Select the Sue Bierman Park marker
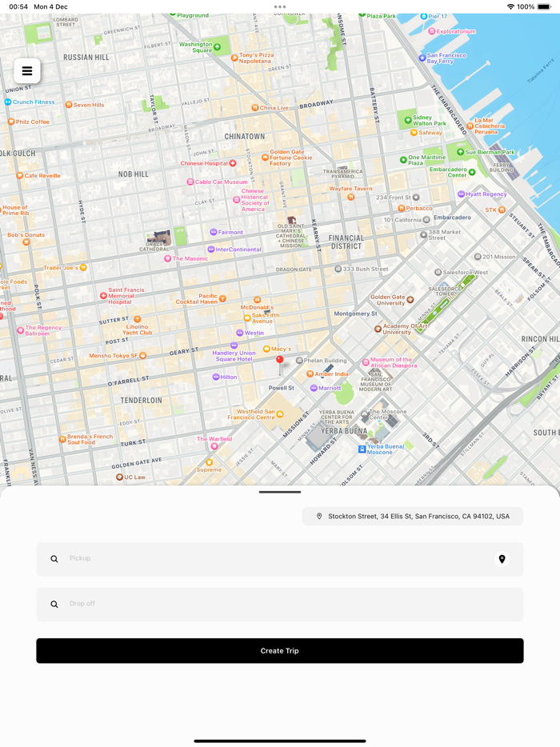Screen dimensions: 560x747 click(x=460, y=152)
